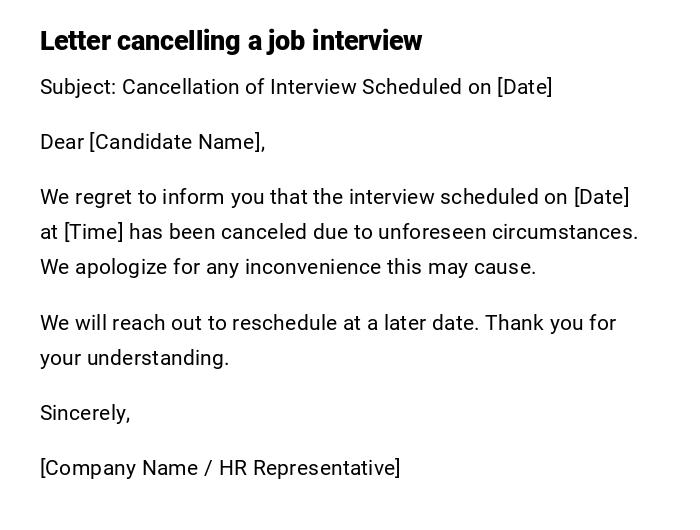Click the word 'Subject:' in the subject line

78,87
